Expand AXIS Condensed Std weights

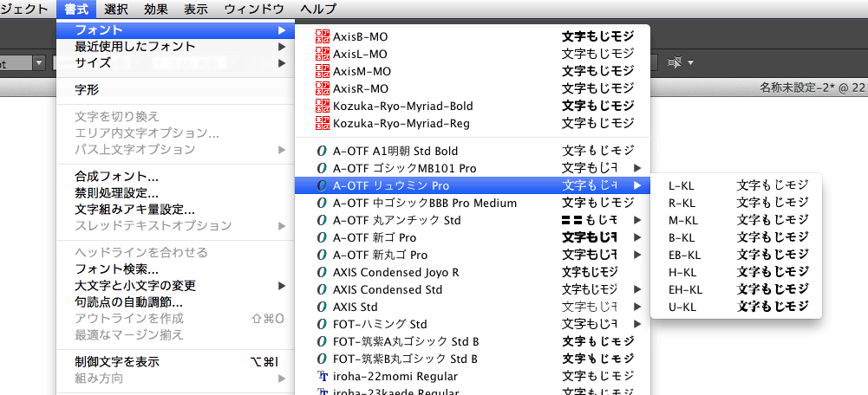473,289
